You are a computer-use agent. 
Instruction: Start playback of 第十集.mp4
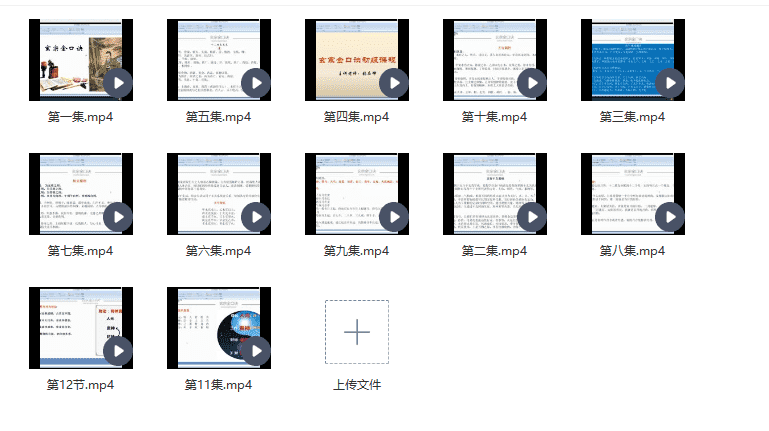tap(531, 82)
